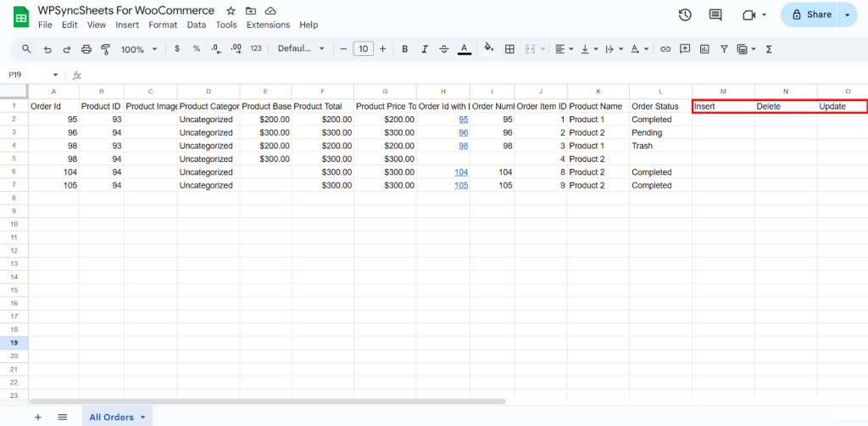The width and height of the screenshot is (868, 426).
Task: Select the Order Status header cell
Action: [x=660, y=106]
